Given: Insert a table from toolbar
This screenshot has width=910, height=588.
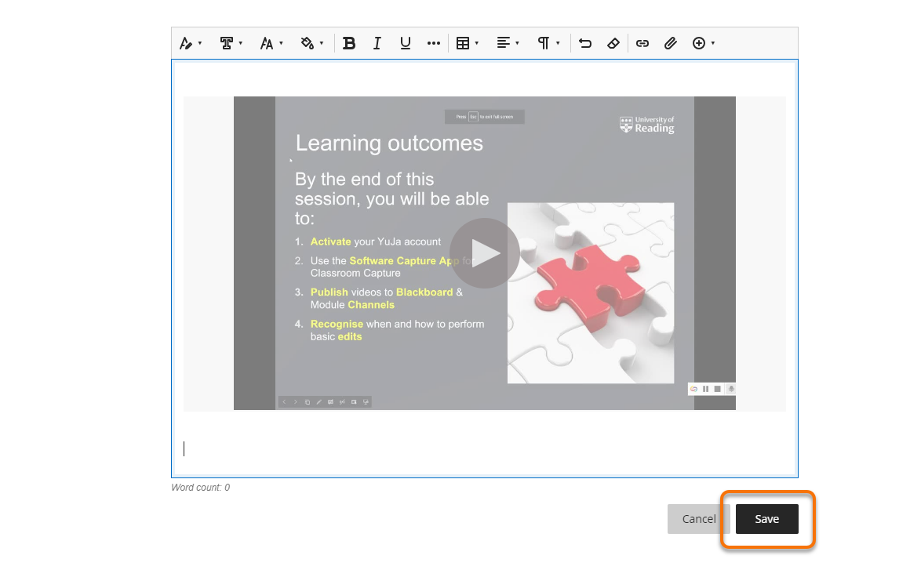Looking at the screenshot, I should click(x=463, y=43).
